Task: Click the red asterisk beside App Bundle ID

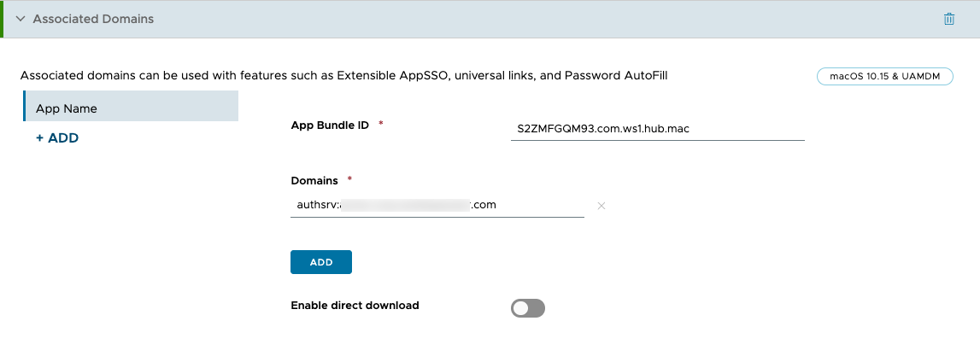Action: (380, 124)
